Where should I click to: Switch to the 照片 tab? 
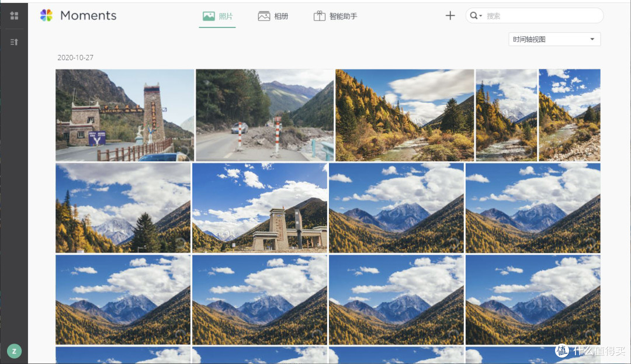coord(217,16)
